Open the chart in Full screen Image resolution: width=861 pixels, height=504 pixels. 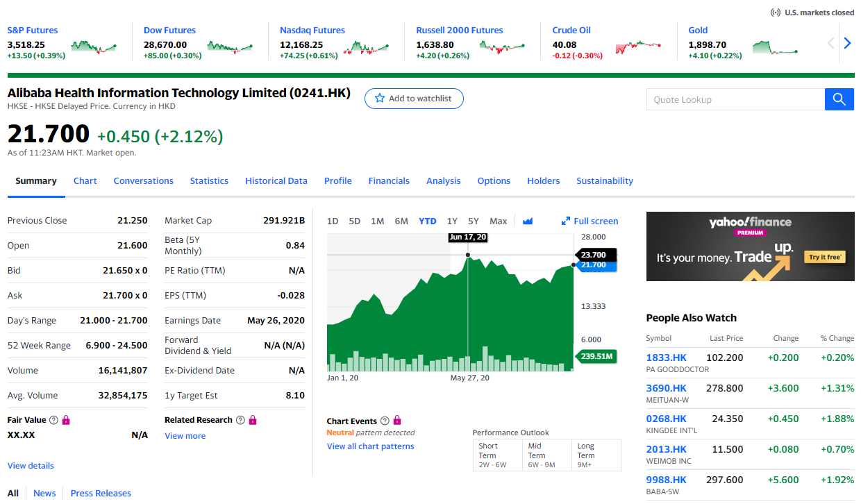pyautogui.click(x=590, y=221)
